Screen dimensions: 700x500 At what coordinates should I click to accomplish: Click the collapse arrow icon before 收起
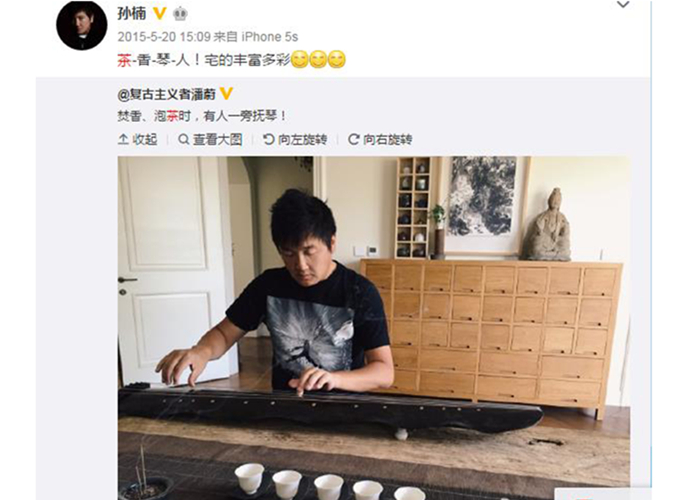tap(123, 139)
